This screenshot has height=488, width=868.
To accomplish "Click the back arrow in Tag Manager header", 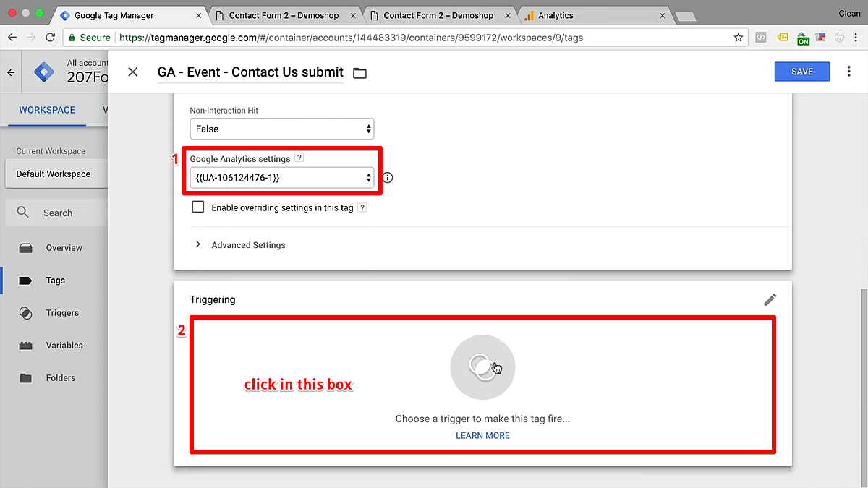I will [x=11, y=72].
